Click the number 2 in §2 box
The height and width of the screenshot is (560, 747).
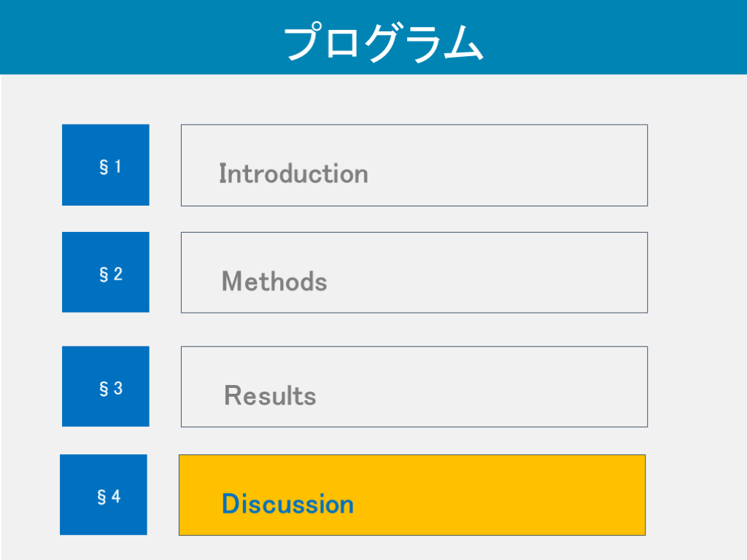[x=118, y=274]
